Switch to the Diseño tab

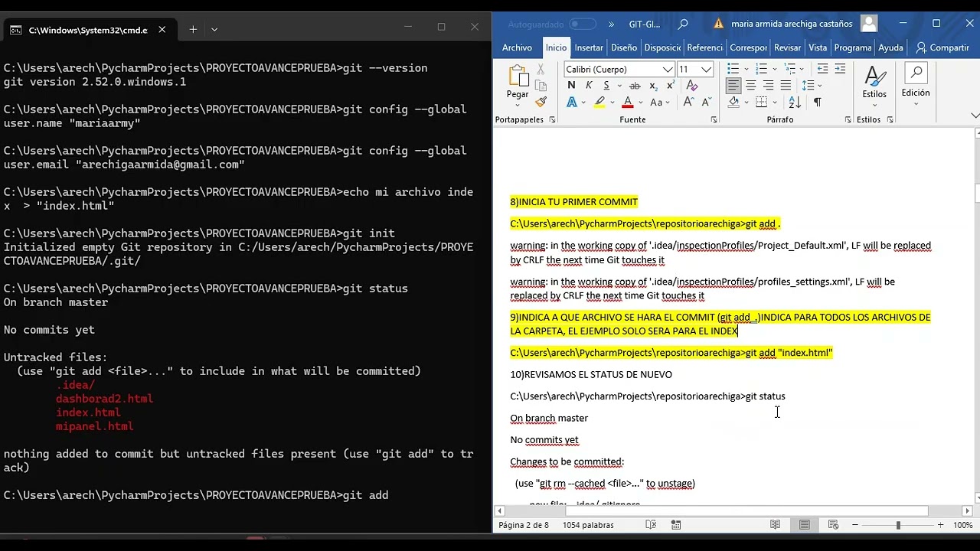click(624, 47)
